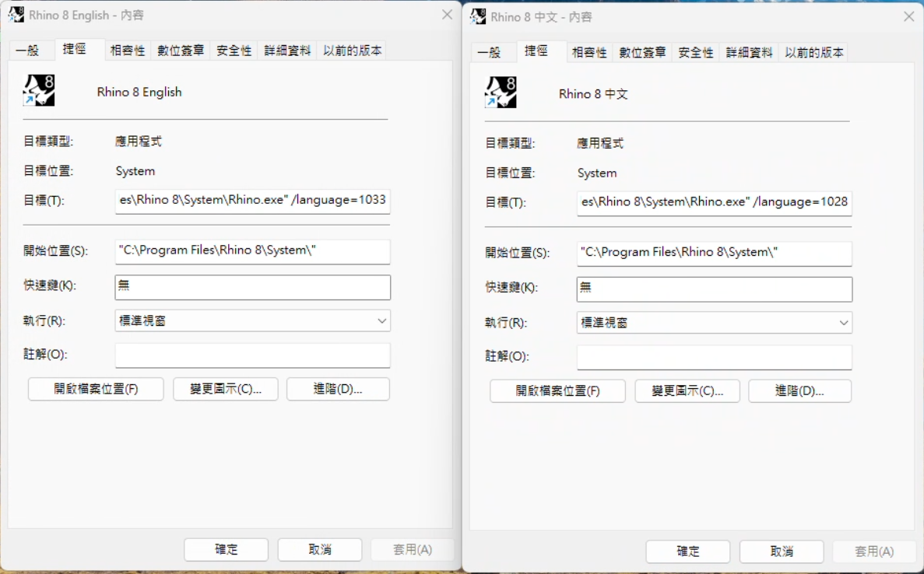Click Rhino shortcut icon in English properties dialog
Viewport: 924px width, 574px height.
tap(39, 91)
